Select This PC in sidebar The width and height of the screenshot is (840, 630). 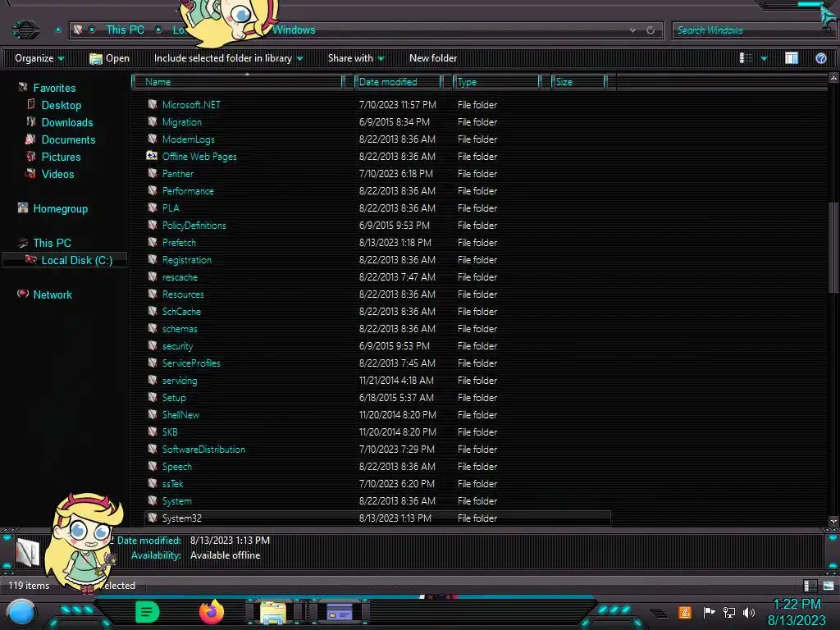[x=52, y=243]
